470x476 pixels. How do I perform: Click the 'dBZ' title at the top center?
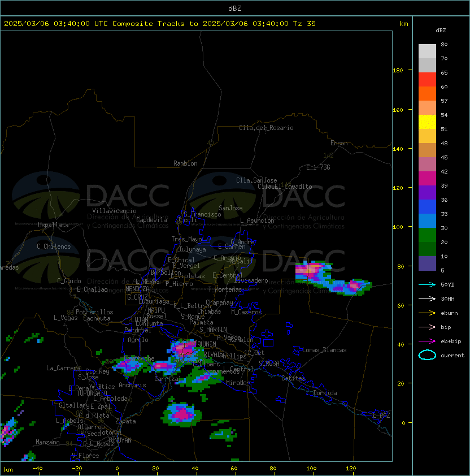coord(235,8)
